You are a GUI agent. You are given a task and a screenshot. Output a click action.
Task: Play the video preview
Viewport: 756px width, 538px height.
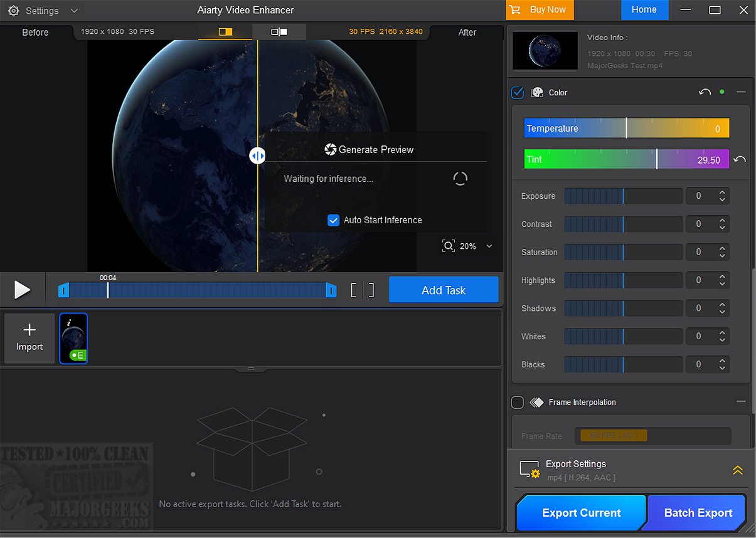(22, 290)
